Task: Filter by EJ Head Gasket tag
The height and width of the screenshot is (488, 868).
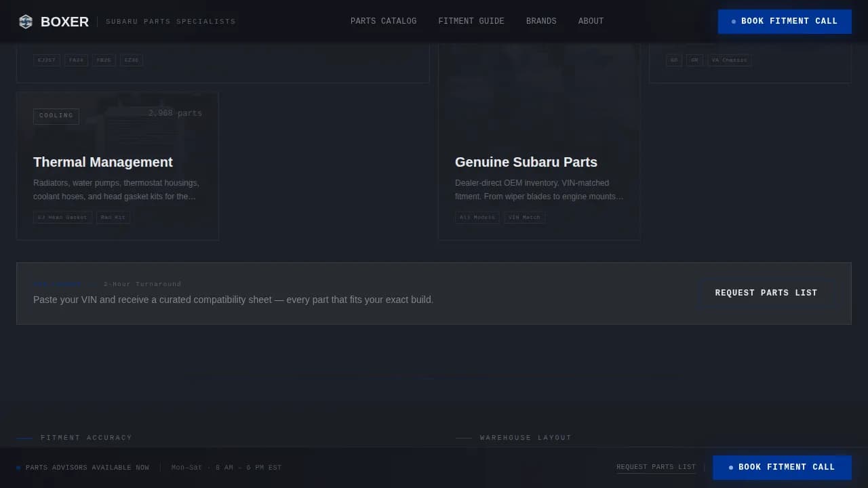Action: tap(62, 218)
